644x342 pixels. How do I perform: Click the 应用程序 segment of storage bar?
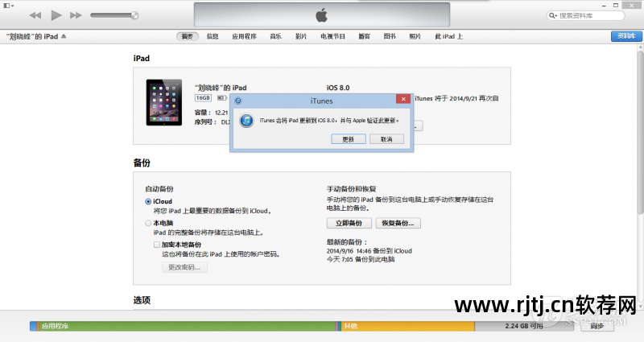[x=188, y=327]
